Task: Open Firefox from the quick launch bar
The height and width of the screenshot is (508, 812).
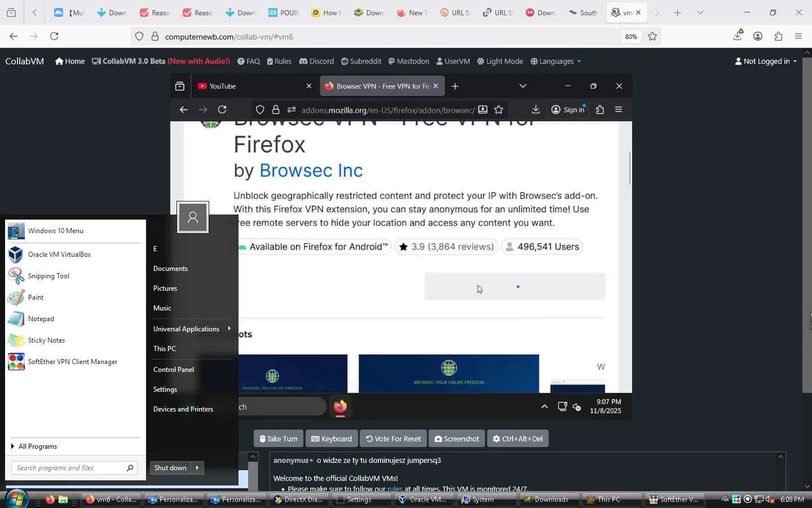Action: pyautogui.click(x=50, y=500)
